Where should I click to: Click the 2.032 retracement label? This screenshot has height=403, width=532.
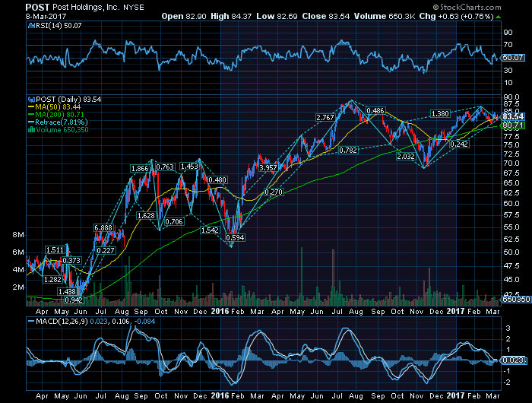(406, 156)
